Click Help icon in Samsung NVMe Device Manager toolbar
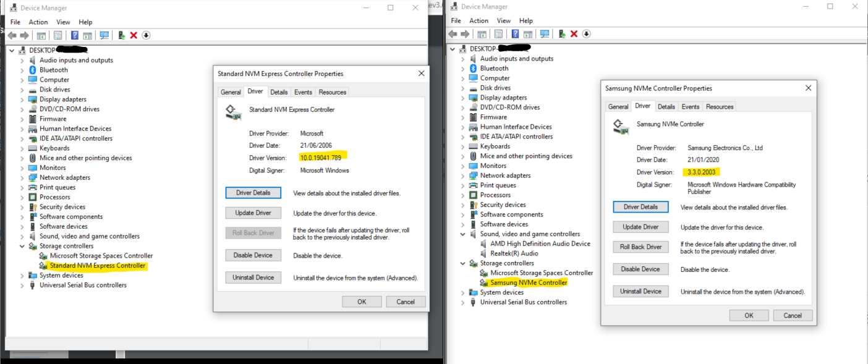This screenshot has width=868, height=364. coord(516,34)
